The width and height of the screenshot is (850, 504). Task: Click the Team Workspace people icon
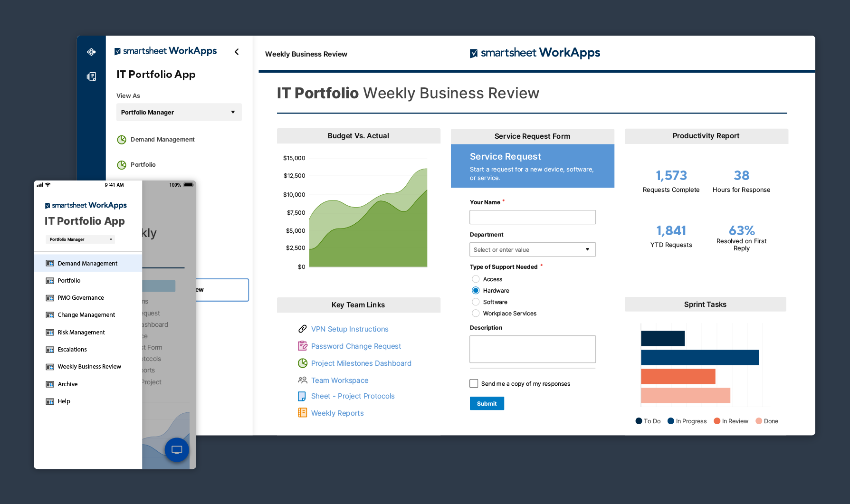(302, 380)
